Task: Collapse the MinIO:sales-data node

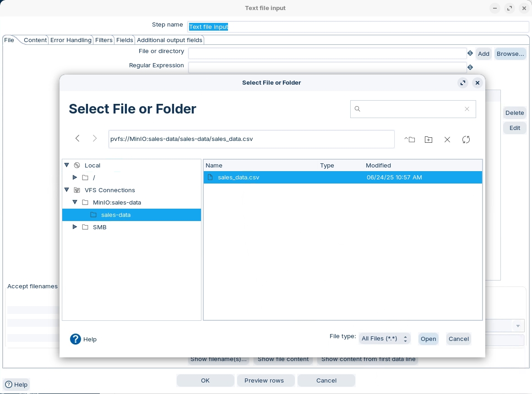Action: pyautogui.click(x=75, y=202)
